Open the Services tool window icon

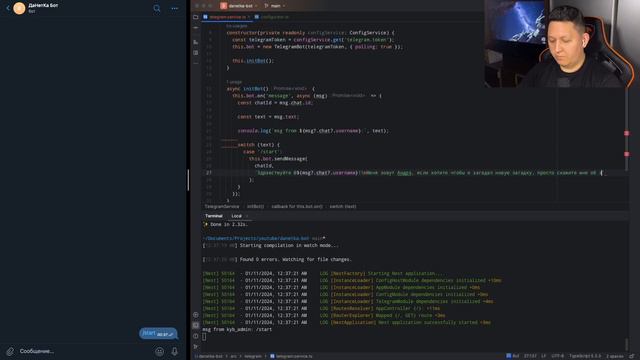(x=196, y=315)
